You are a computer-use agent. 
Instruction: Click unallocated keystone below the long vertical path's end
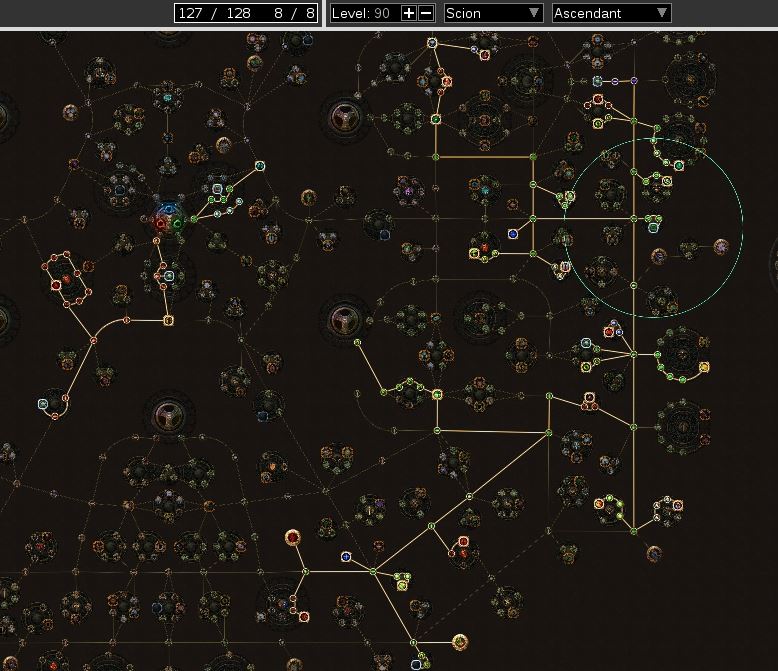tap(654, 553)
